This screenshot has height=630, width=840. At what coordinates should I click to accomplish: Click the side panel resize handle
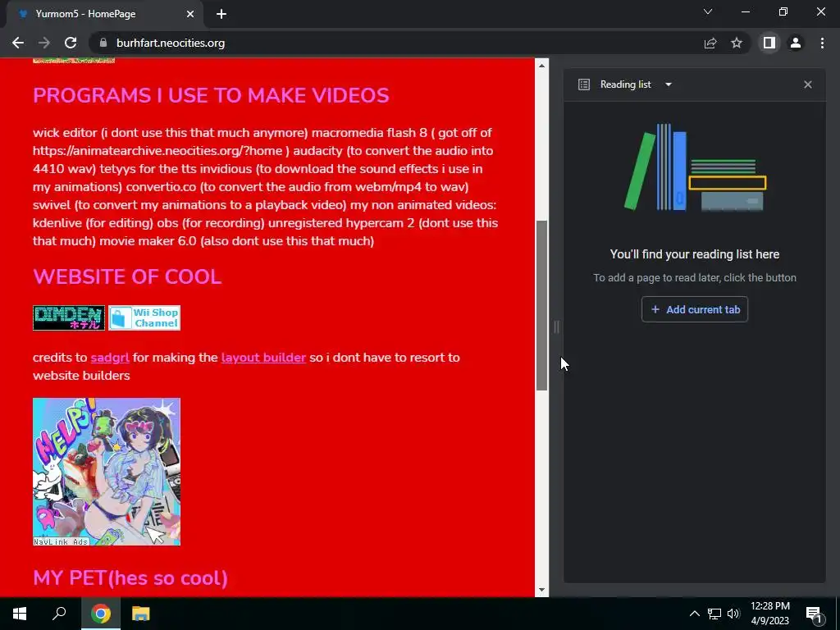[x=557, y=326]
